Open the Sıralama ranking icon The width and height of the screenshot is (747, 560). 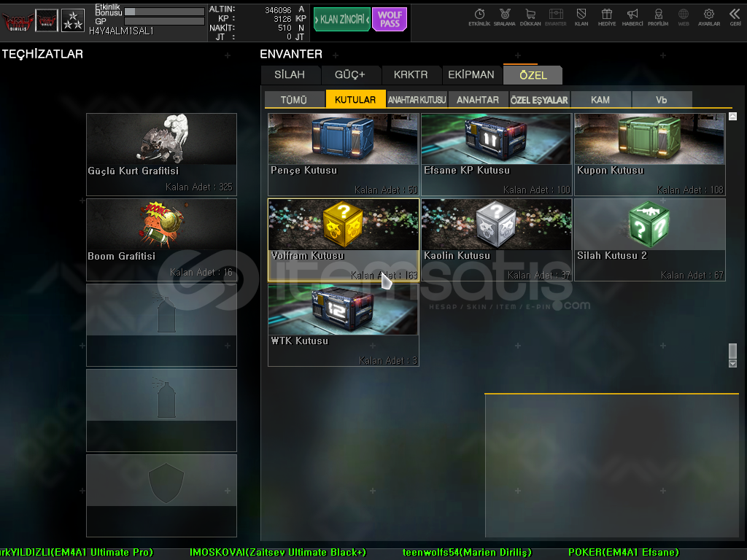coord(505,17)
